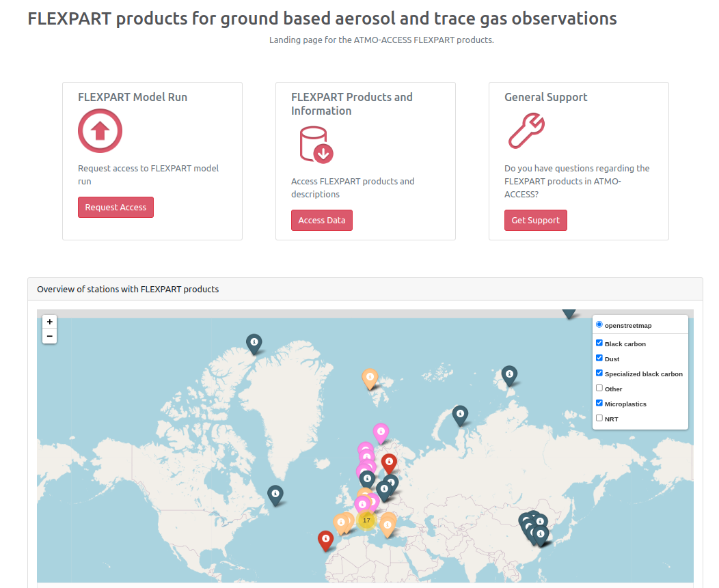Select the dark marker on Novaya Zemlya

(x=509, y=374)
